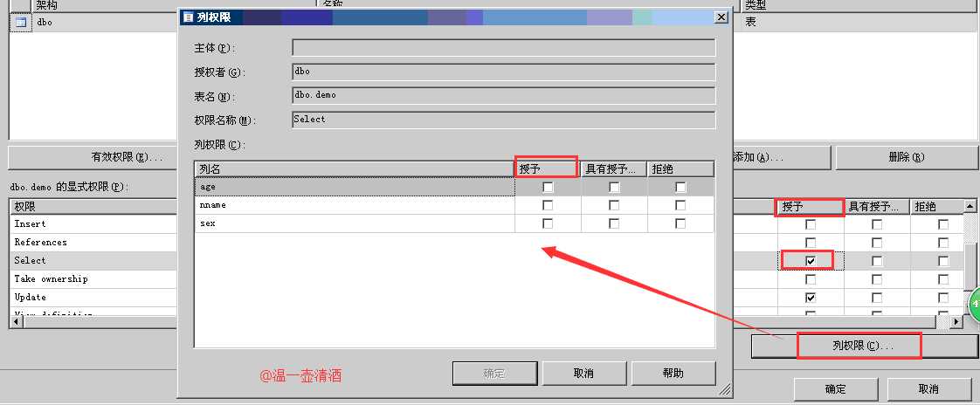Select References permission row
This screenshot has height=405, width=980.
(93, 243)
